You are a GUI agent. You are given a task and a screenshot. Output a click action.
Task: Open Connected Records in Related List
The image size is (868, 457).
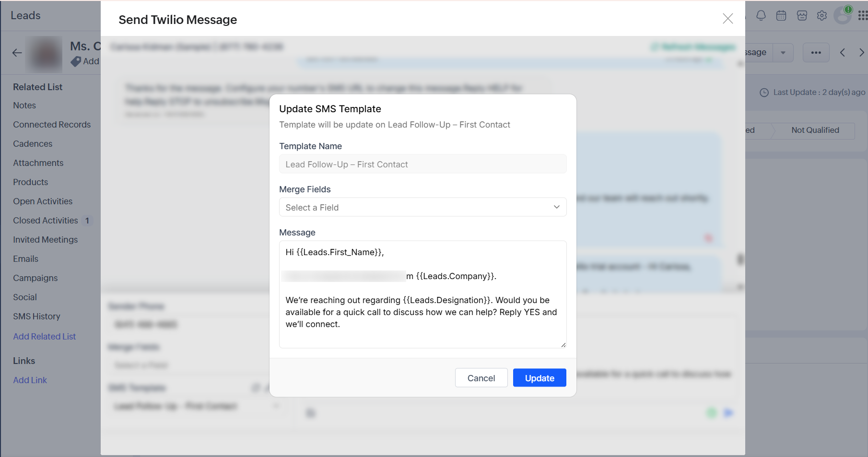[x=52, y=125]
